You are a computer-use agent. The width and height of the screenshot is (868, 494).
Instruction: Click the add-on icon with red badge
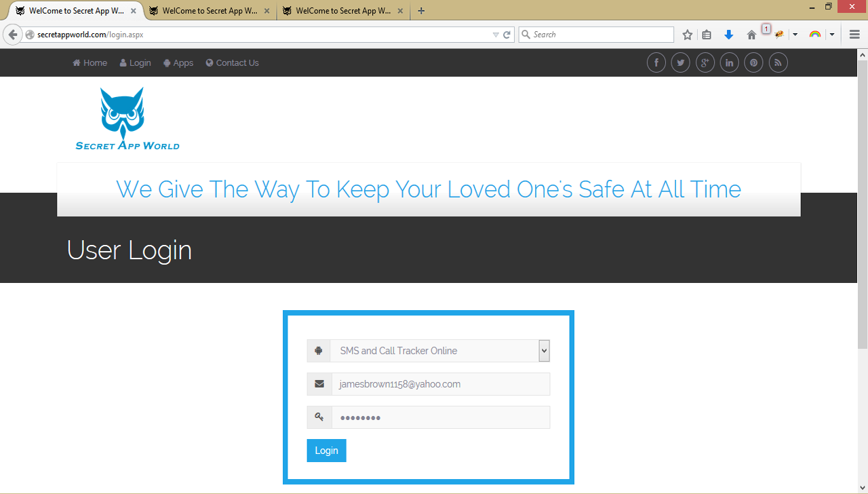point(779,35)
